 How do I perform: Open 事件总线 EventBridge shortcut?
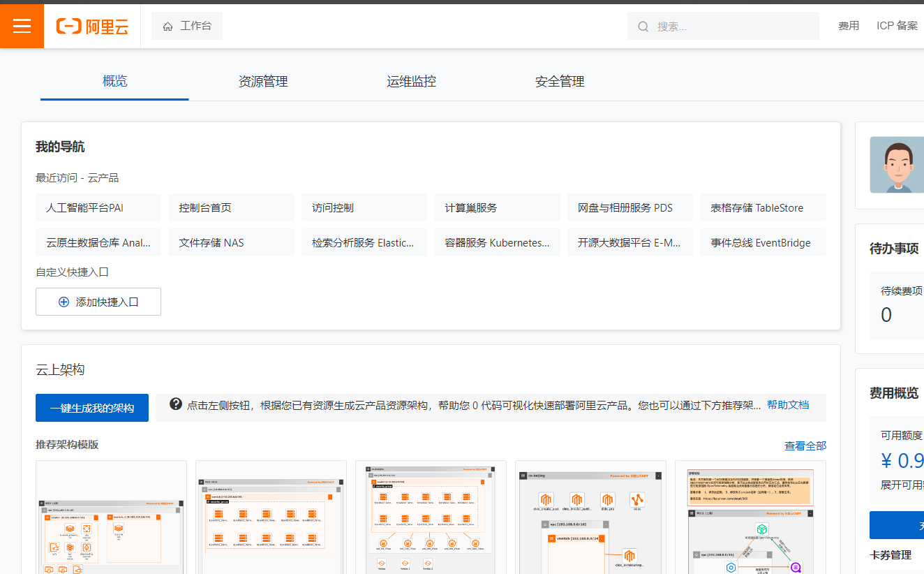763,242
